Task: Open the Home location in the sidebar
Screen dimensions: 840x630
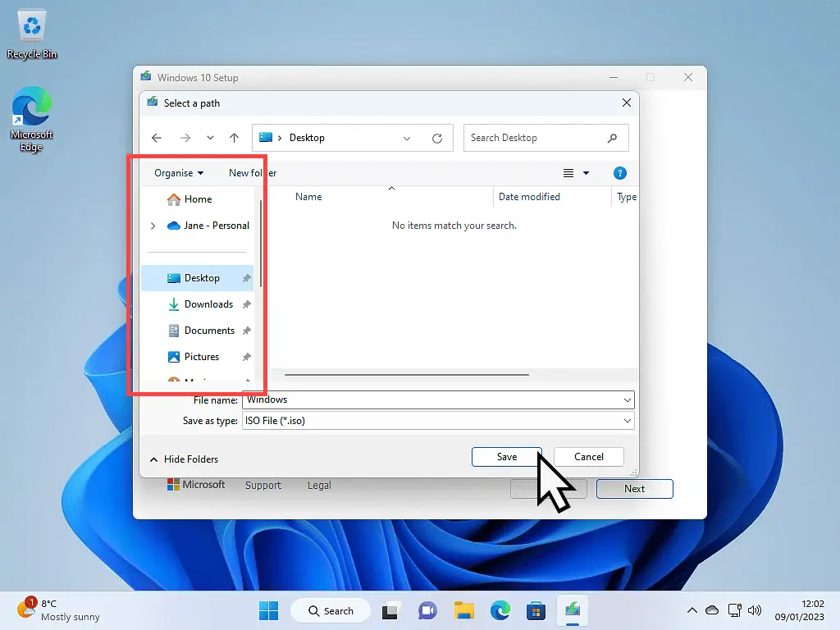Action: 197,199
